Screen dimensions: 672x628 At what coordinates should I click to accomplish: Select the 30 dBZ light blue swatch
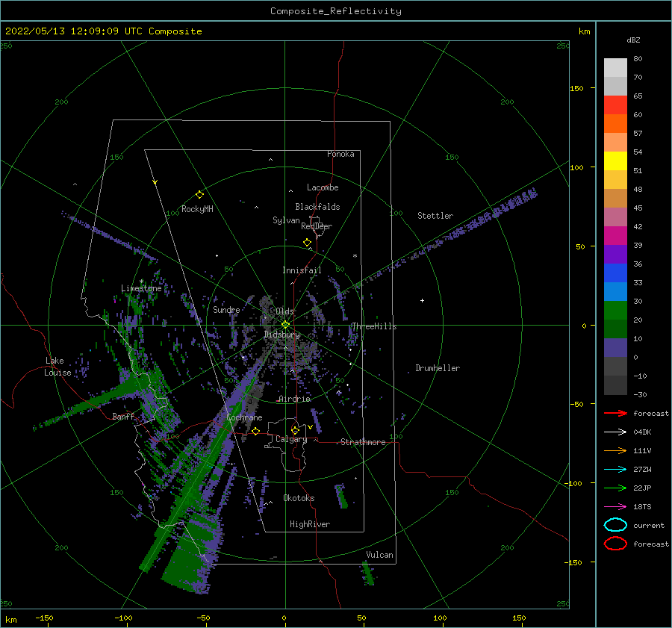615,292
